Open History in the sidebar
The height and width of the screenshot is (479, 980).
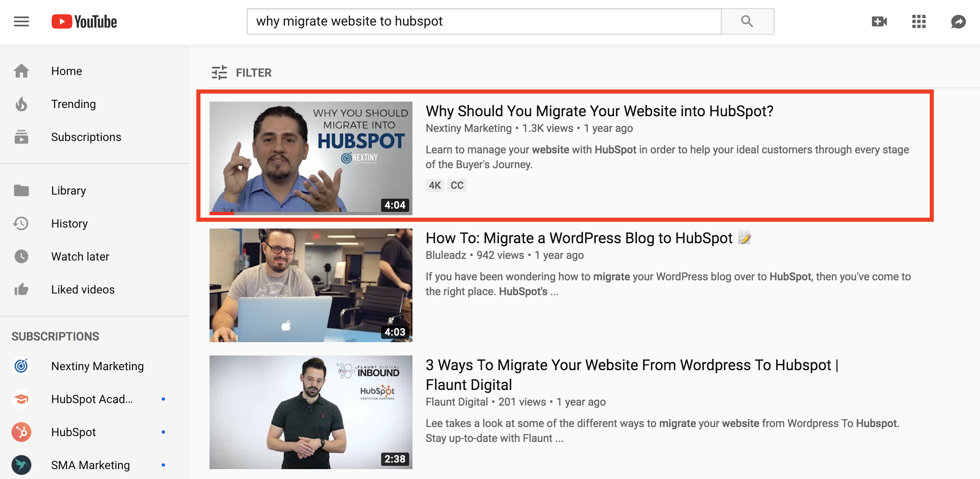coord(95,223)
